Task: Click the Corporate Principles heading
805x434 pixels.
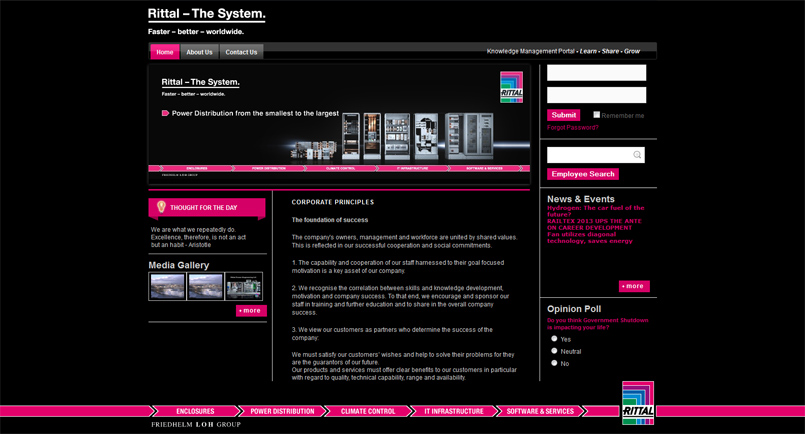Action: pos(333,202)
